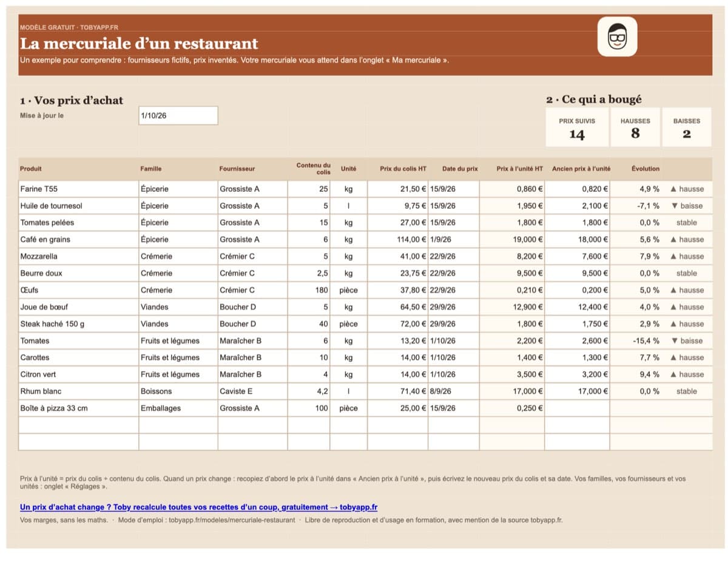
Task: Click the 'Tomates pelées' product cell
Action: (x=79, y=223)
